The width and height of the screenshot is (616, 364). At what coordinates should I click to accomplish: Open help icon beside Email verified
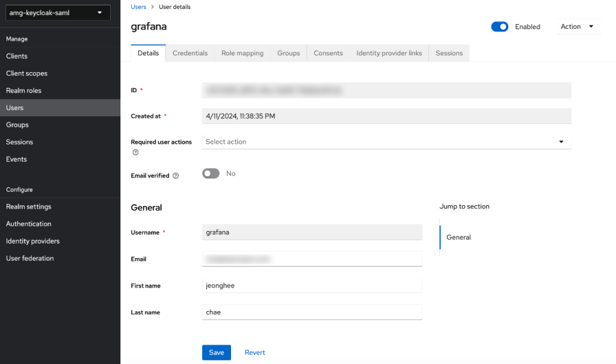click(x=176, y=176)
